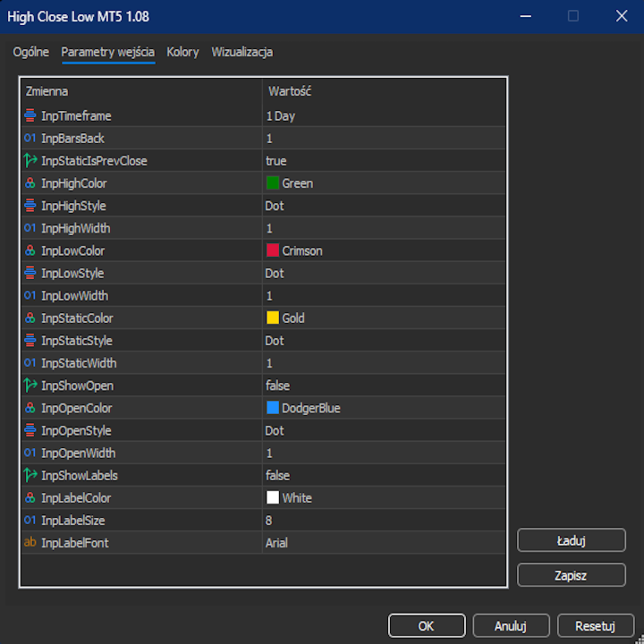Click the integer icon beside InpLowWidth
This screenshot has height=644, width=644.
pyautogui.click(x=30, y=295)
